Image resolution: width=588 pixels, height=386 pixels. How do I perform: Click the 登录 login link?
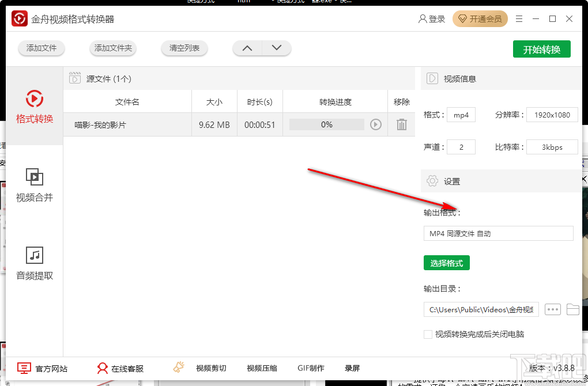[x=432, y=18]
